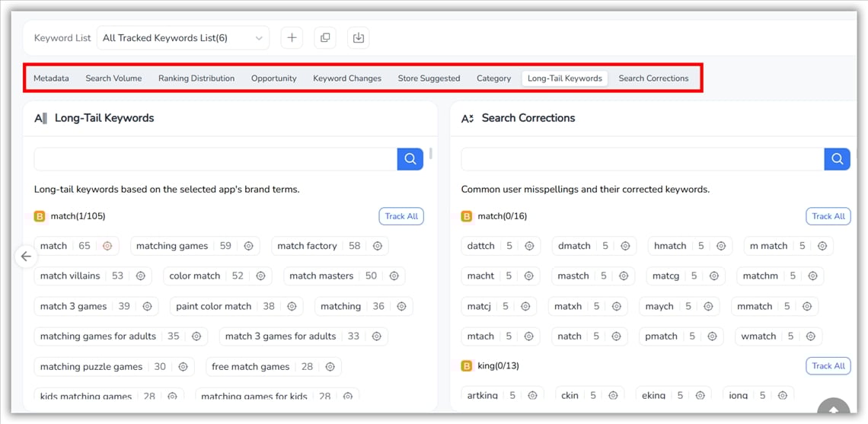Click the Long-Tail Keywords search magnifier button
The height and width of the screenshot is (424, 868).
pyautogui.click(x=410, y=158)
